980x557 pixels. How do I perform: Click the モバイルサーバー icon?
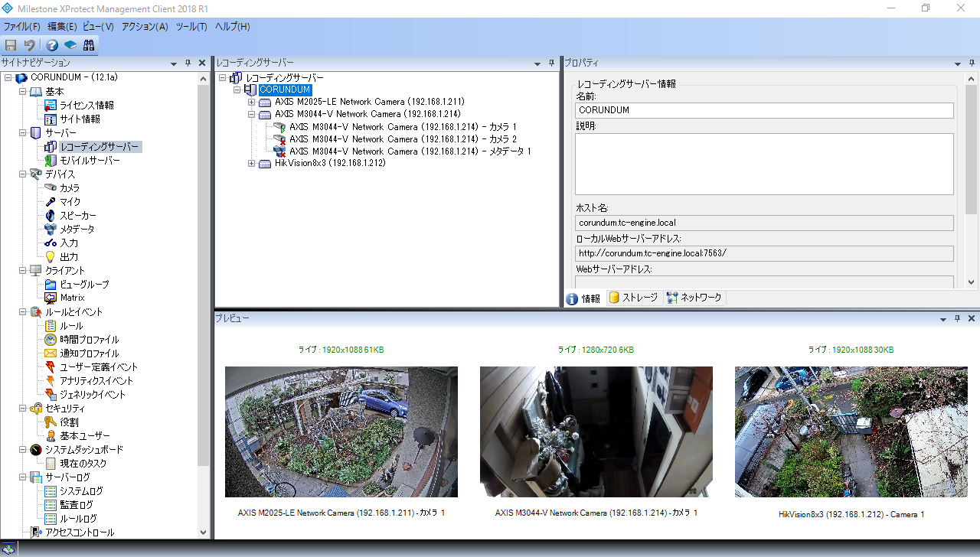[51, 161]
